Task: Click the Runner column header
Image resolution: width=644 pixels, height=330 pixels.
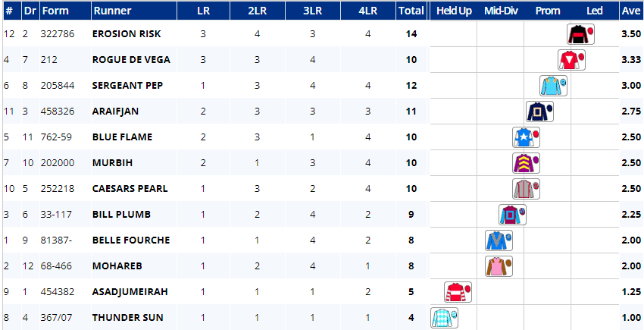Action: [x=112, y=11]
